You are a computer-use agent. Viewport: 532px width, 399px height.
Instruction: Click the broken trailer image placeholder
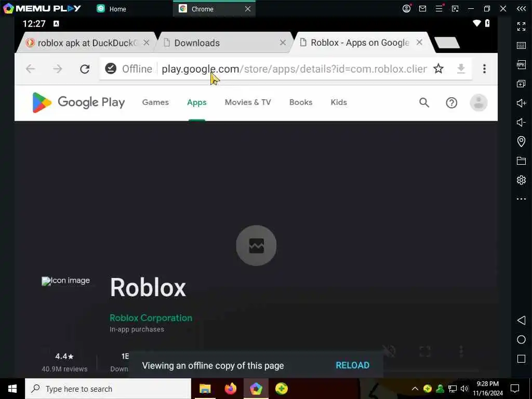(256, 246)
